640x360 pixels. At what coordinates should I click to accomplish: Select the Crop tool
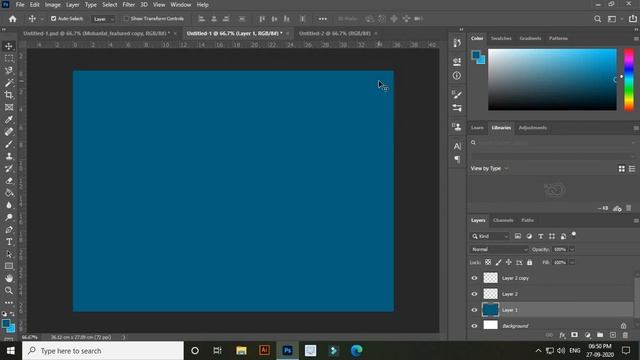[9, 95]
